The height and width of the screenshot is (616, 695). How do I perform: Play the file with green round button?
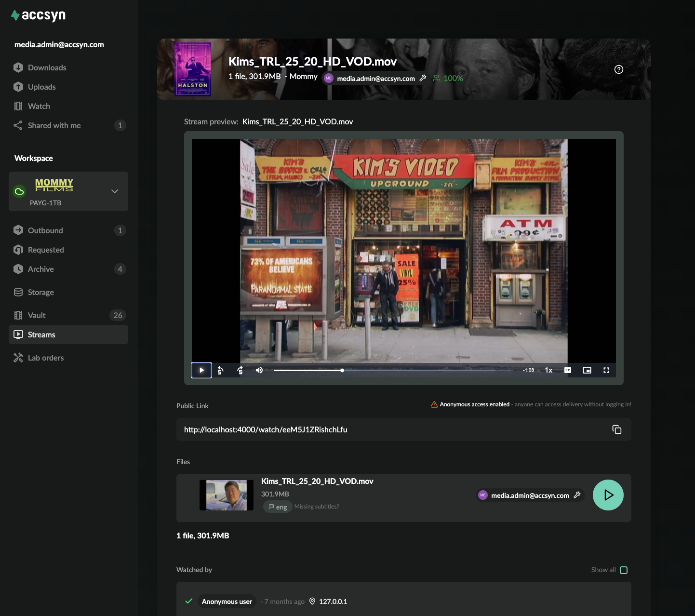click(608, 495)
